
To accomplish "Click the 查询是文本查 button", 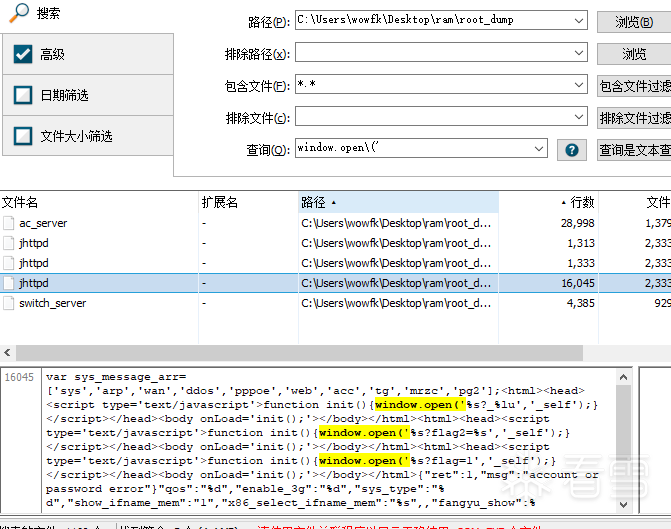I will 634,150.
